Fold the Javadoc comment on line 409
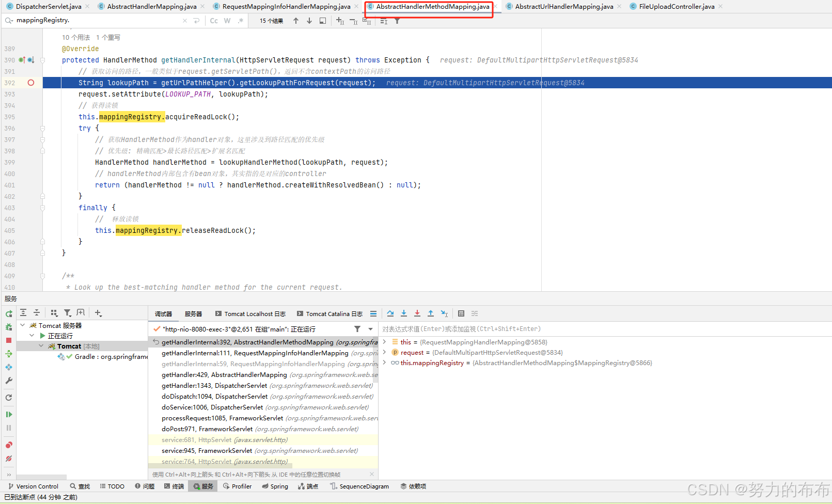The height and width of the screenshot is (504, 832). point(43,276)
